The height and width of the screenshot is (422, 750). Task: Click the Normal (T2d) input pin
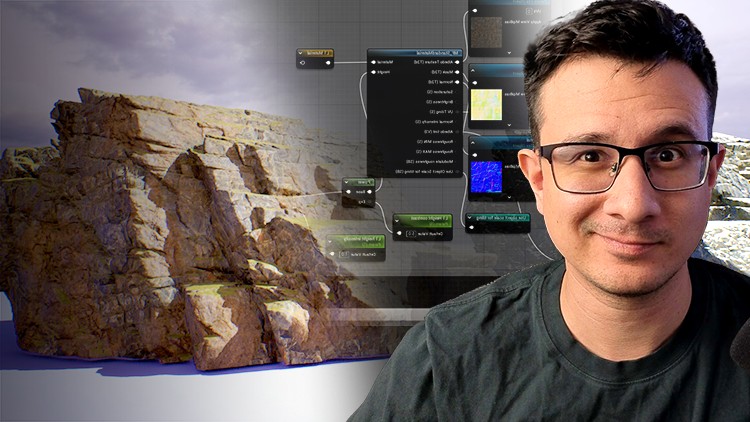[x=458, y=82]
